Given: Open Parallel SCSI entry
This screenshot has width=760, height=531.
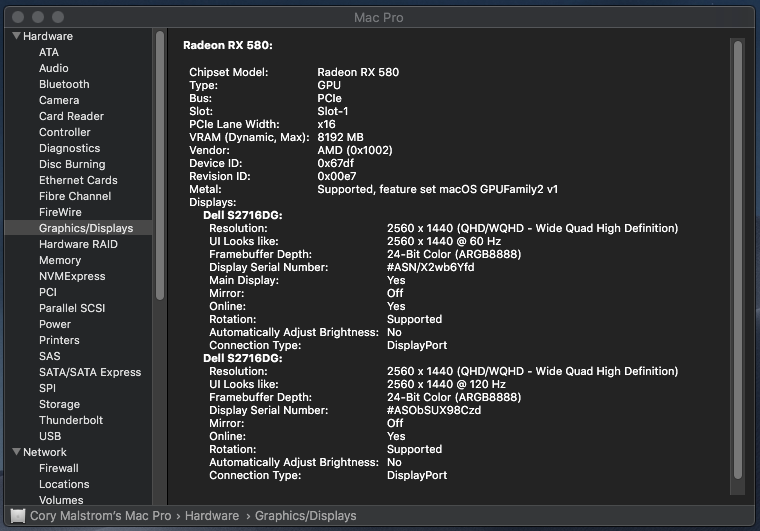Looking at the screenshot, I should coord(72,308).
